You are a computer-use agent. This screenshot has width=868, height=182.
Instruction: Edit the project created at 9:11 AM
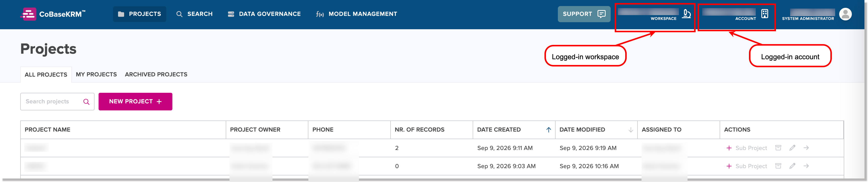[792, 148]
